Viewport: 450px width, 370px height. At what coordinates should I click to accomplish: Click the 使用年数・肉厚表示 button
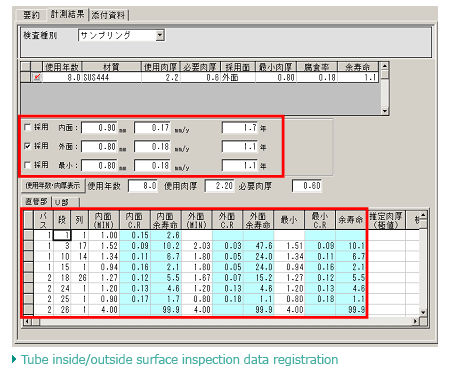(x=53, y=185)
